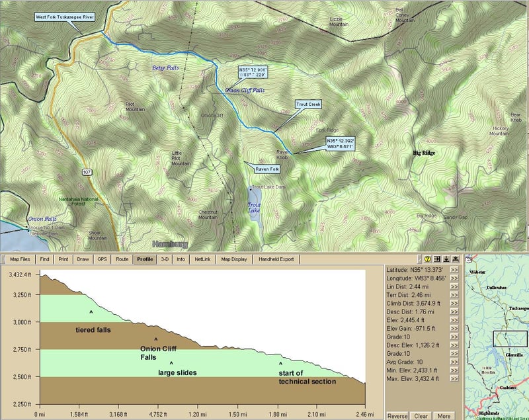Click the More button
Image resolution: width=529 pixels, height=420 pixels.
coord(444,416)
